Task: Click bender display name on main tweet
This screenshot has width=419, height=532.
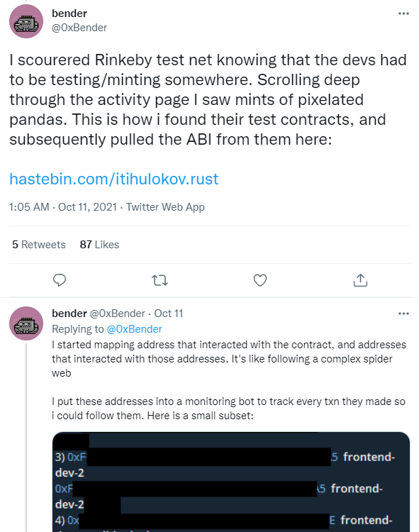Action: click(69, 13)
